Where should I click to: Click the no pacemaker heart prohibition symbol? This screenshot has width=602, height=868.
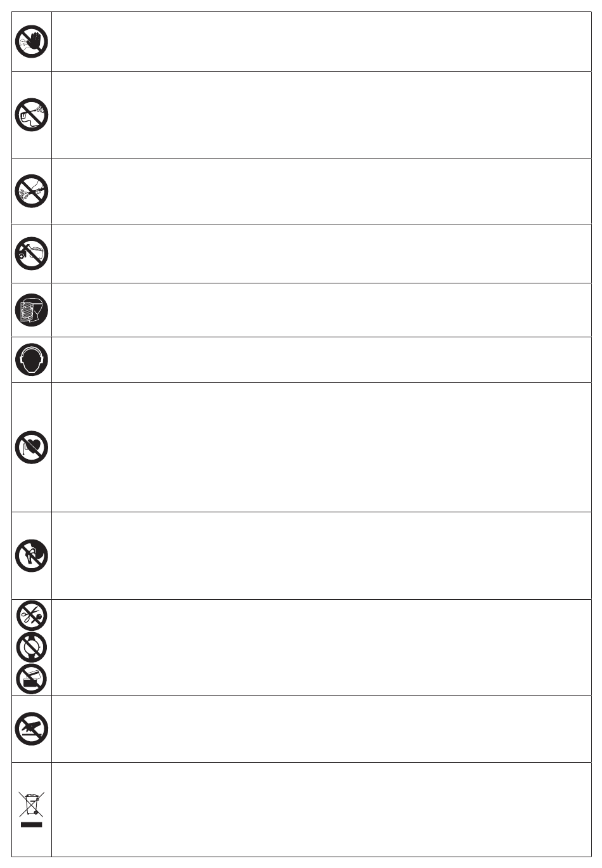pyautogui.click(x=32, y=447)
